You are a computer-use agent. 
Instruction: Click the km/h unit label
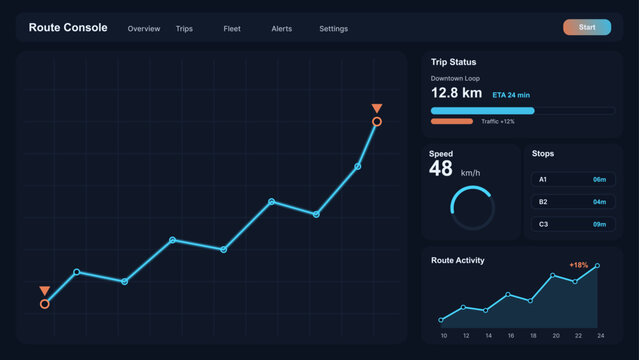point(470,173)
